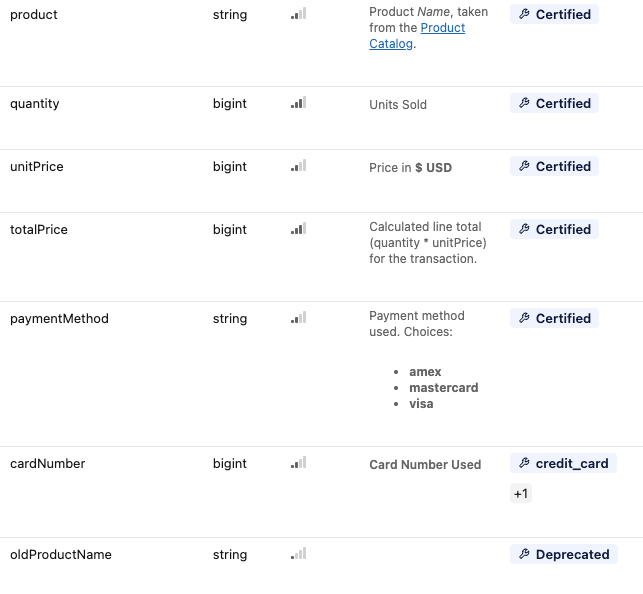
Task: Open the credit_card tag on cardNumber row
Action: 563,463
